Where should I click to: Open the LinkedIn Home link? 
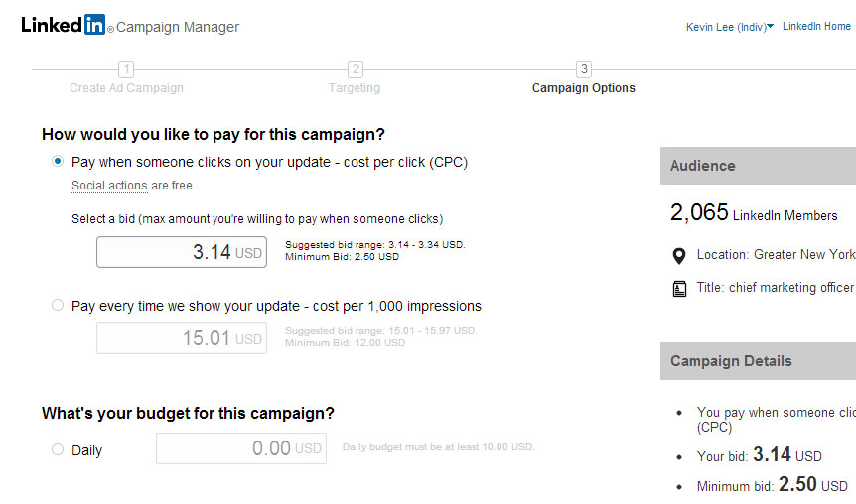[x=816, y=27]
